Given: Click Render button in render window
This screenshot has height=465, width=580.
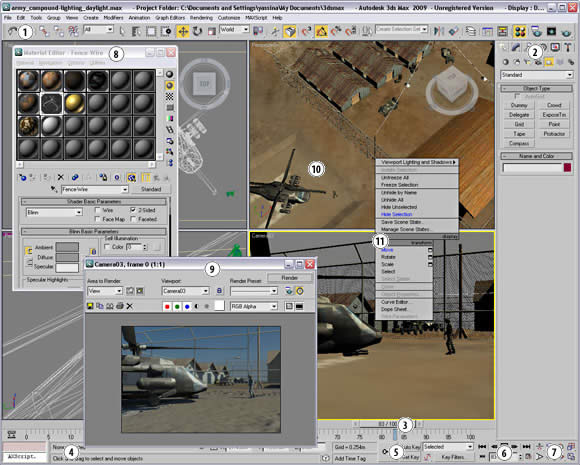Looking at the screenshot, I should 290,277.
